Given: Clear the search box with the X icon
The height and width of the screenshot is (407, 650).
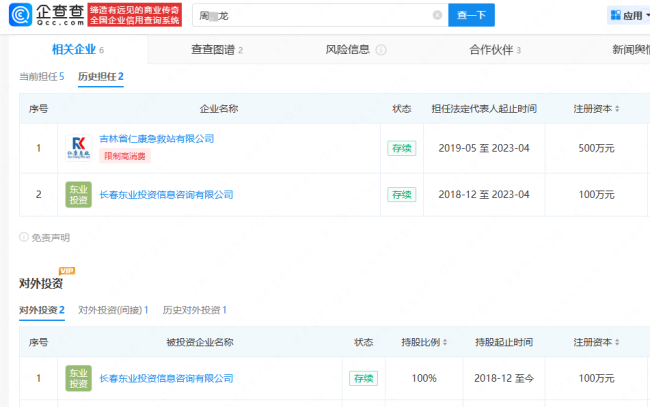Looking at the screenshot, I should coord(437,15).
